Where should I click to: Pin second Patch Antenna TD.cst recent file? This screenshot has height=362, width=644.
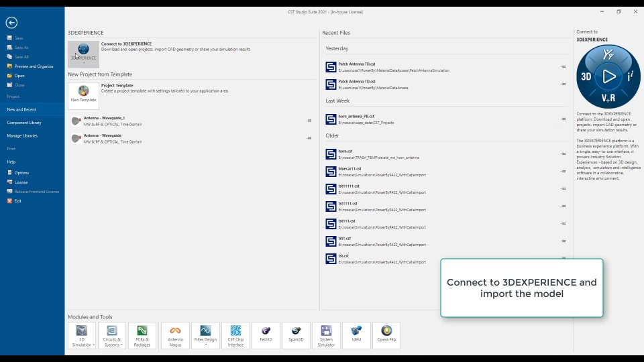[563, 84]
